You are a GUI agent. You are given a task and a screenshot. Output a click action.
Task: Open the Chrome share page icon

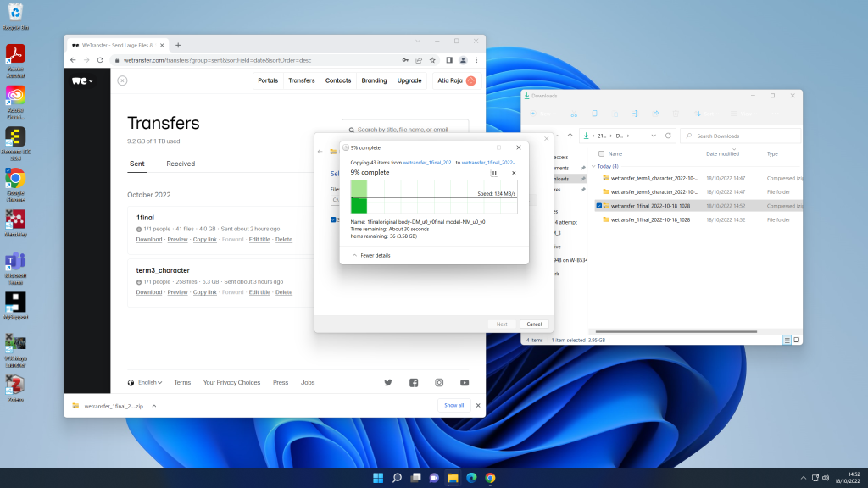coord(419,60)
